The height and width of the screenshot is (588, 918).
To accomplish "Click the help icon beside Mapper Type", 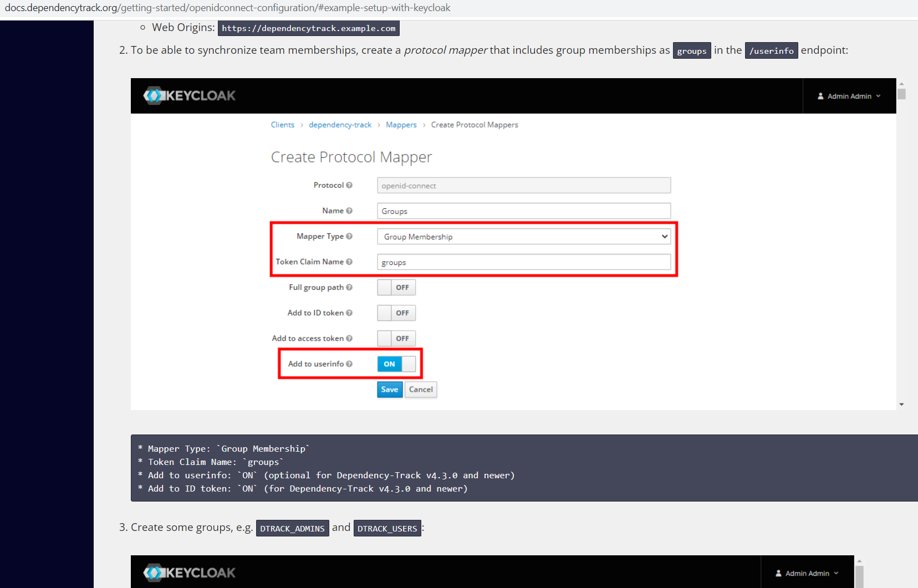I will (x=350, y=236).
